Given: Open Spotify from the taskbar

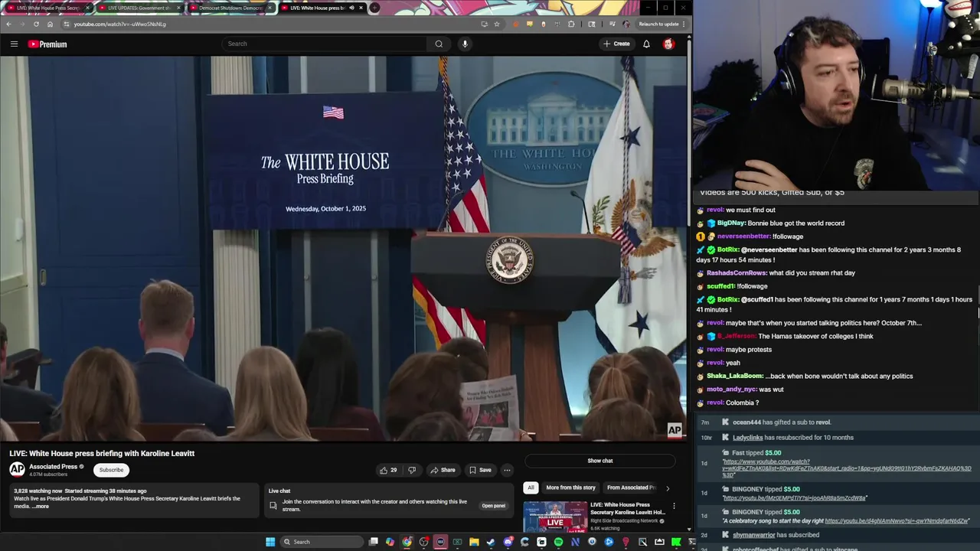Looking at the screenshot, I should (x=558, y=542).
